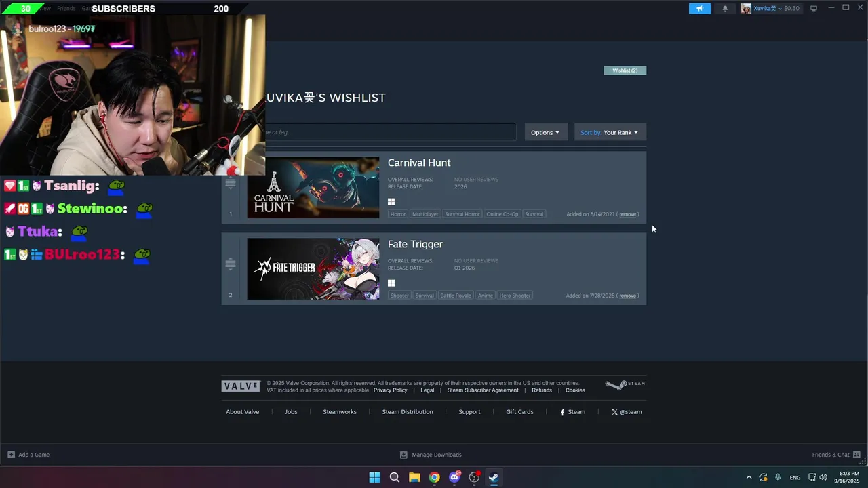
Task: Select the Survival Horror tag
Action: pyautogui.click(x=462, y=214)
